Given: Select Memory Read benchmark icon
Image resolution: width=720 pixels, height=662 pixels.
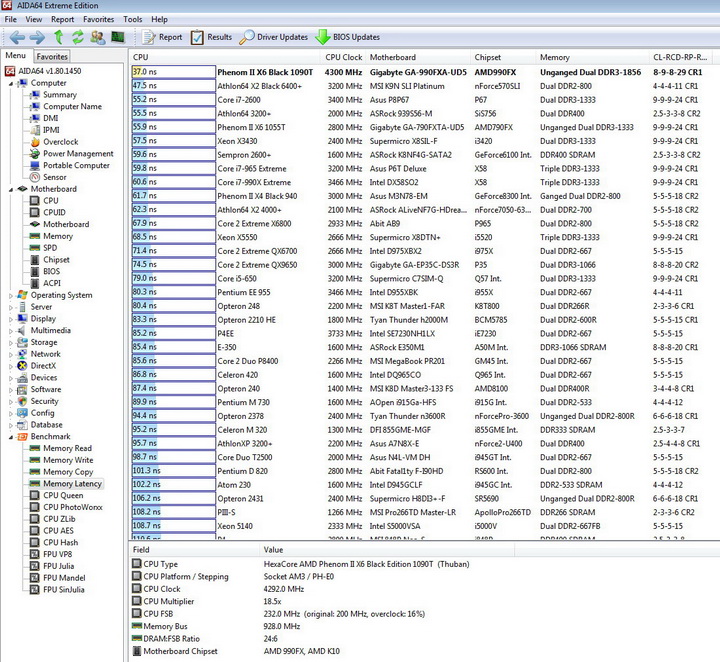Looking at the screenshot, I should (34, 448).
